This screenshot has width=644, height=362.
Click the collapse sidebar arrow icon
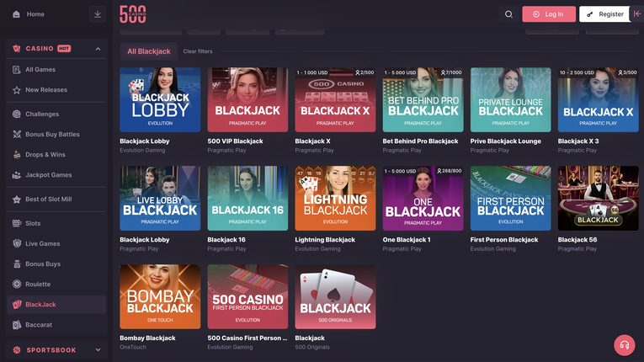[637, 14]
